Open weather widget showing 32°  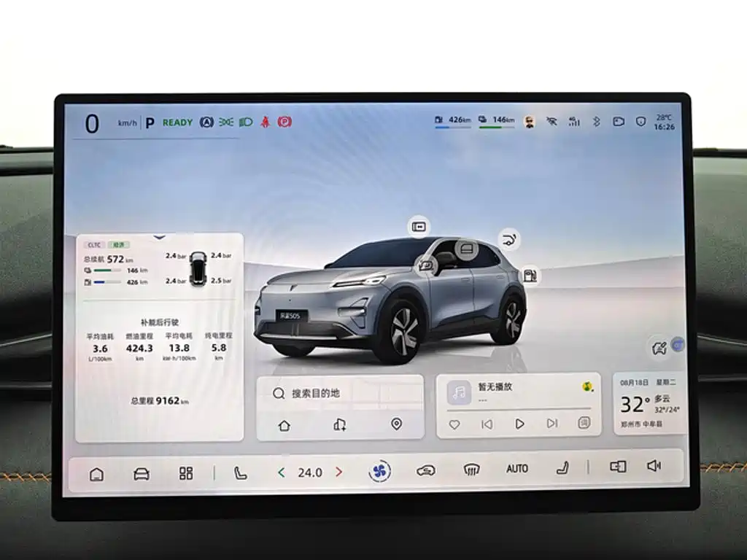(x=650, y=402)
